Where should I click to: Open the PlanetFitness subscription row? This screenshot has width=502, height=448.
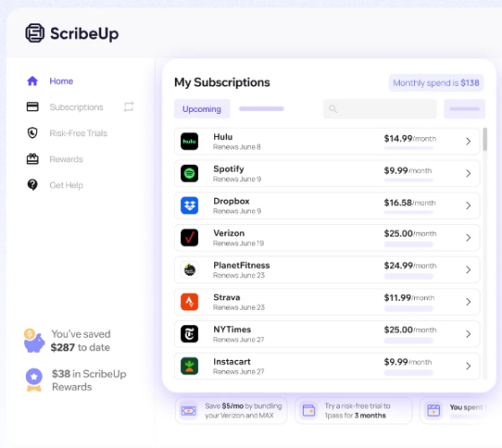pyautogui.click(x=327, y=270)
